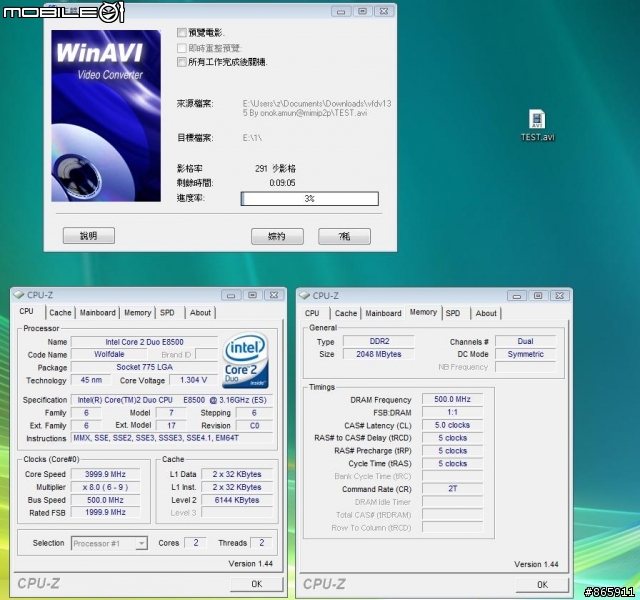Show About tab in left CPU-Z

click(x=200, y=313)
